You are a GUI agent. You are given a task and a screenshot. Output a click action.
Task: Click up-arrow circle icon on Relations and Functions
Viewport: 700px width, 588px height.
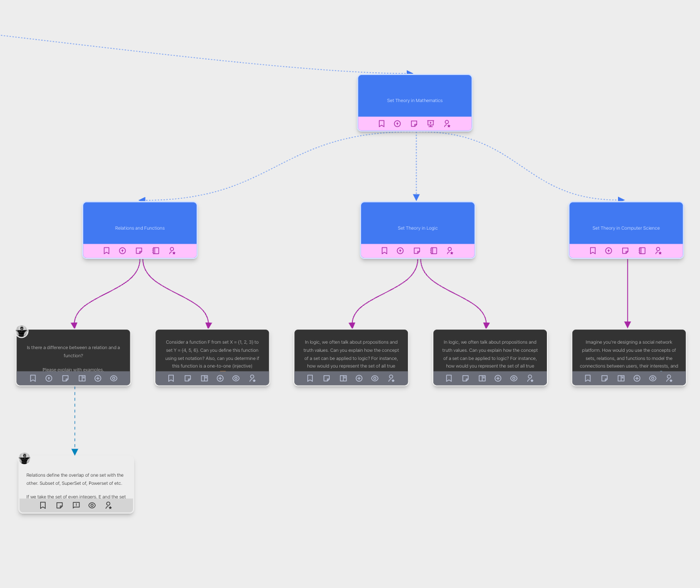click(x=122, y=251)
